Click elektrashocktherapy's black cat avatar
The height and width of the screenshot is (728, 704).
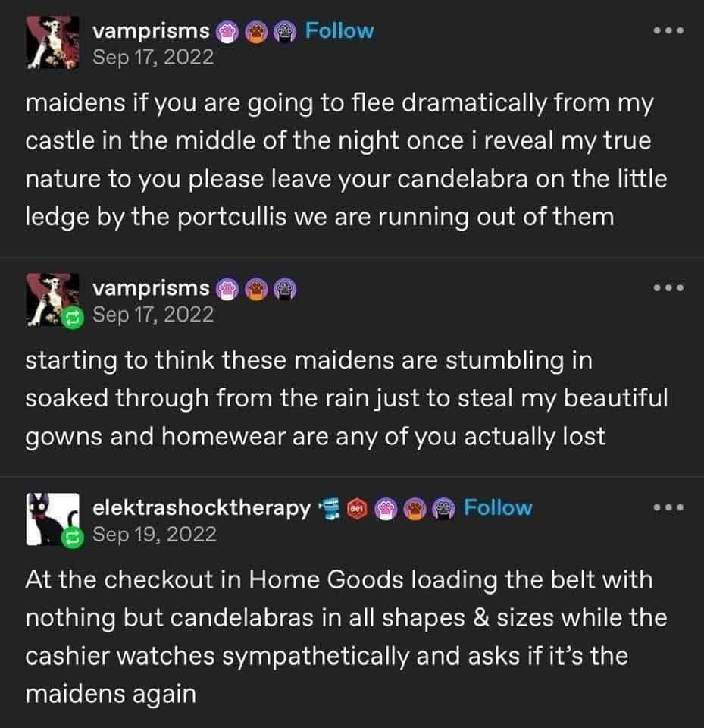tap(50, 519)
